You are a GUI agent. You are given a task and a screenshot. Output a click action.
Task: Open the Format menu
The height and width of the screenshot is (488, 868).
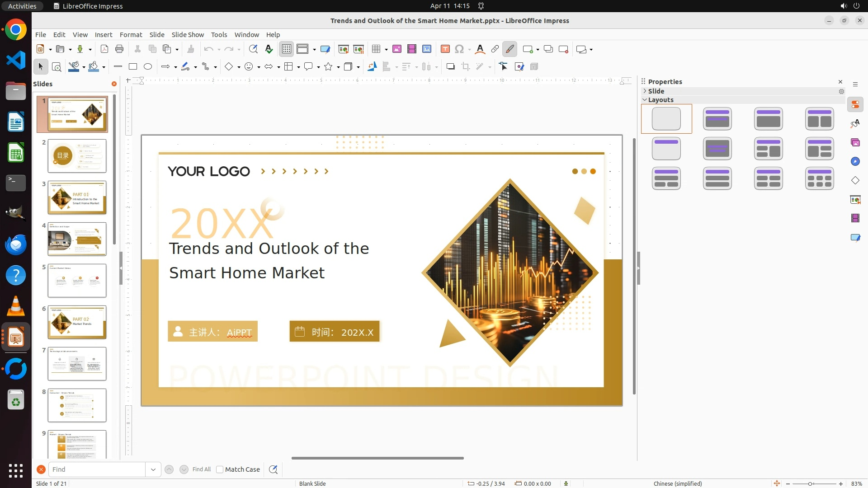click(x=131, y=35)
